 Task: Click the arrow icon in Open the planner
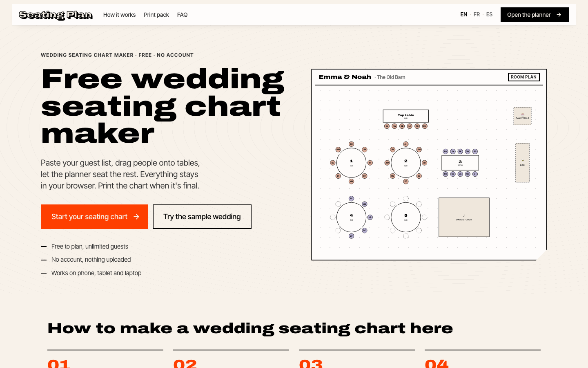(x=559, y=15)
